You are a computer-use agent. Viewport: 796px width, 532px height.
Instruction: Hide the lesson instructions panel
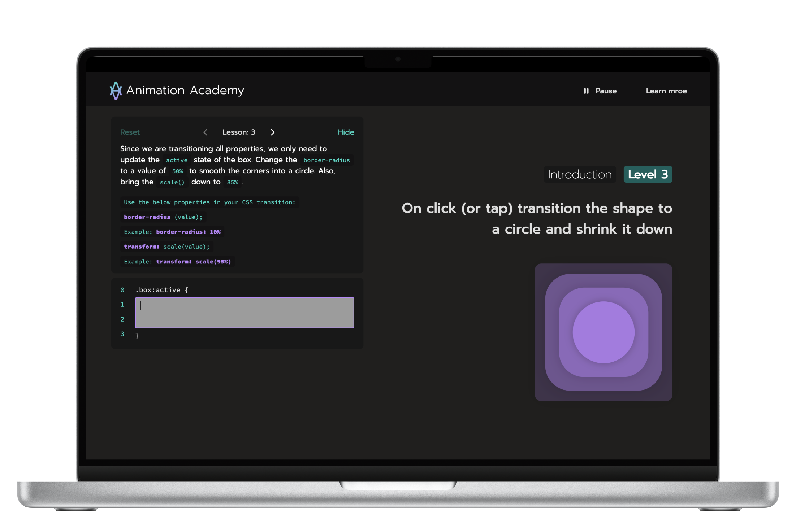346,132
